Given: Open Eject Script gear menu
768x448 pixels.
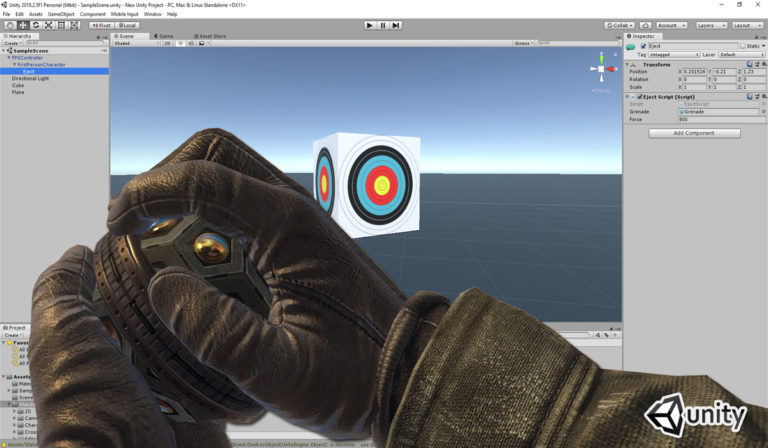Looking at the screenshot, I should [764, 96].
